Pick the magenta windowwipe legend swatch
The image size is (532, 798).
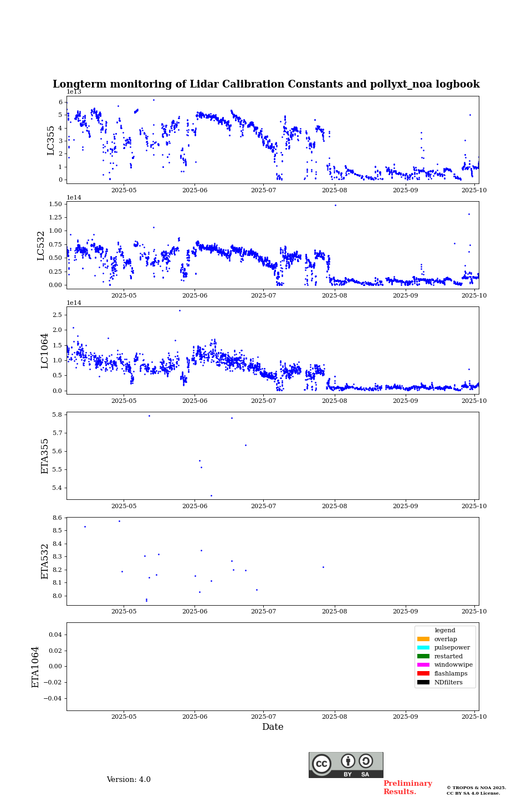coord(423,665)
